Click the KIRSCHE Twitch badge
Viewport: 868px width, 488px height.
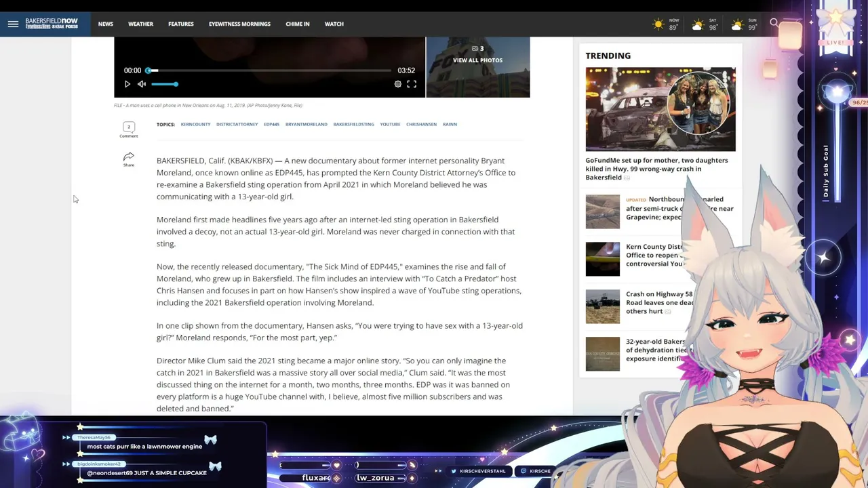click(535, 471)
